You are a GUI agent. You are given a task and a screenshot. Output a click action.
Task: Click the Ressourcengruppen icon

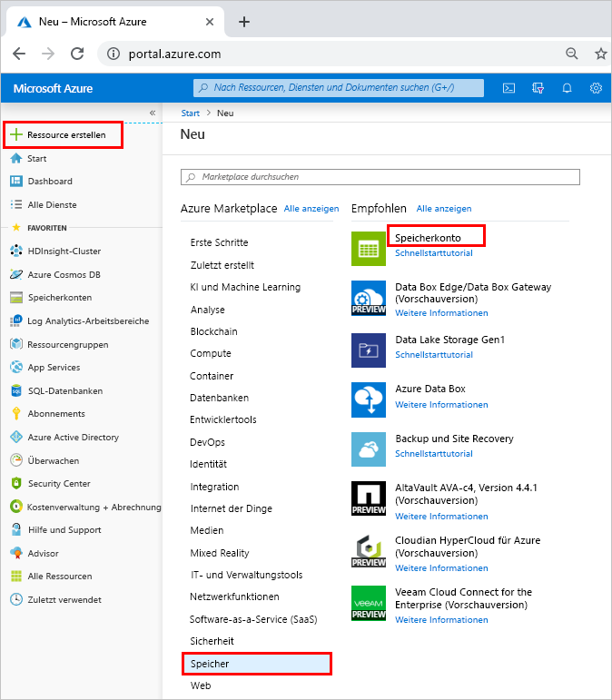pos(16,344)
